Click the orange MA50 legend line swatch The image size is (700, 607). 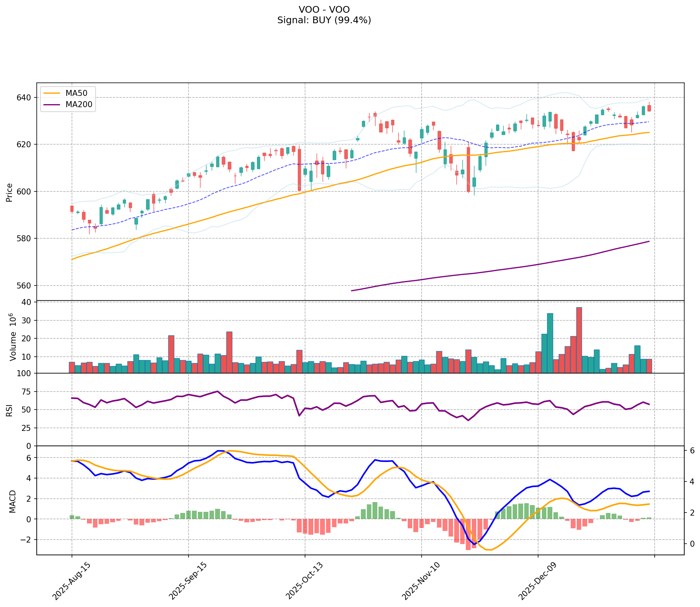(51, 93)
